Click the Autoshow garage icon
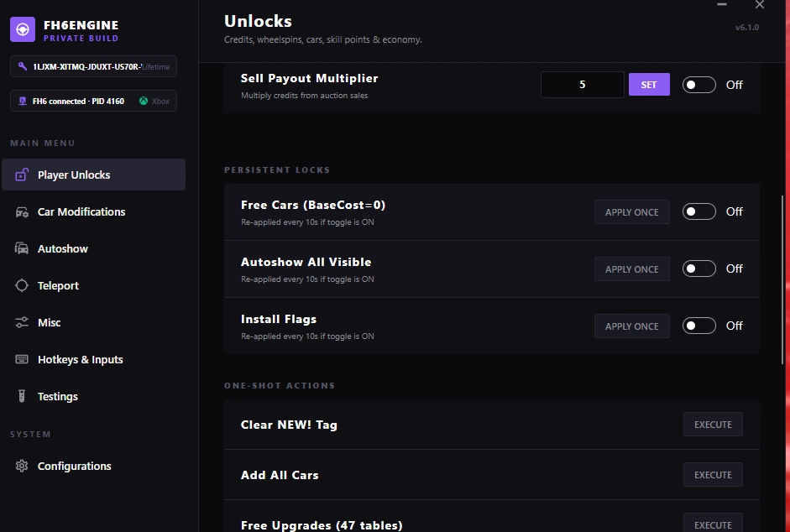790x532 pixels. pos(22,248)
